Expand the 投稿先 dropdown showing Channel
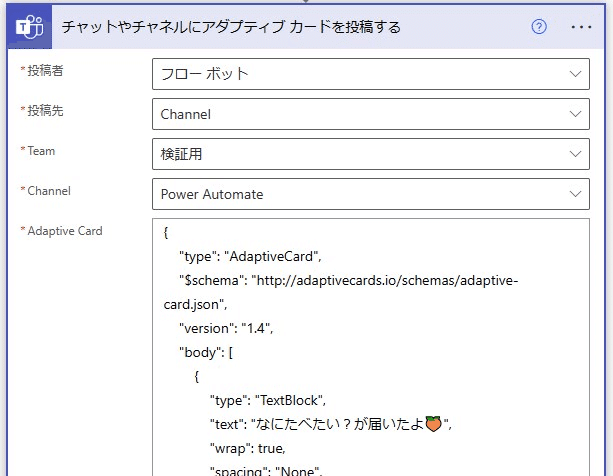This screenshot has width=613, height=476. (x=371, y=114)
